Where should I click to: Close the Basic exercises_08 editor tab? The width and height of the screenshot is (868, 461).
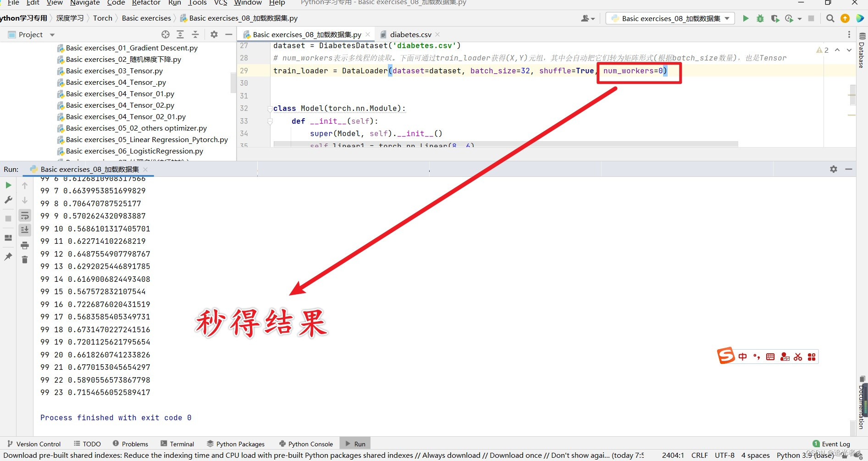[x=368, y=34]
